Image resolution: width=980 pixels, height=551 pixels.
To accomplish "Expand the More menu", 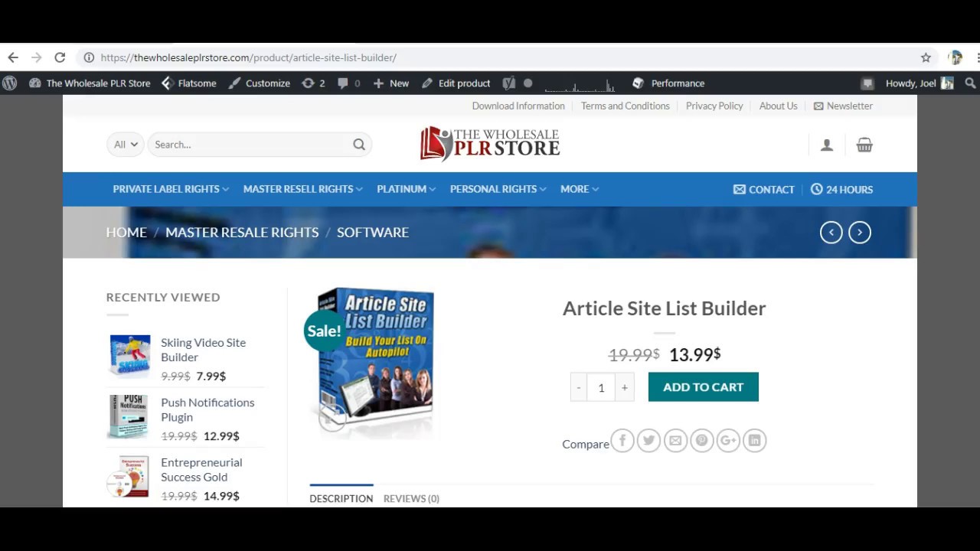I will coord(580,189).
